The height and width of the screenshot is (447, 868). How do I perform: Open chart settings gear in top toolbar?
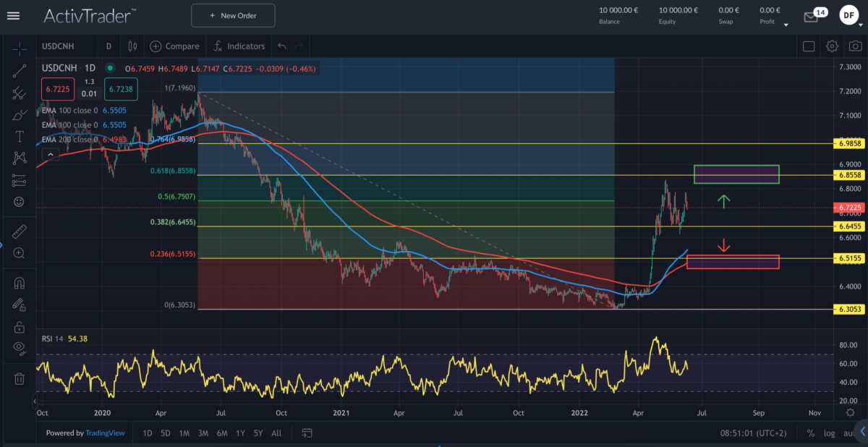[x=832, y=46]
